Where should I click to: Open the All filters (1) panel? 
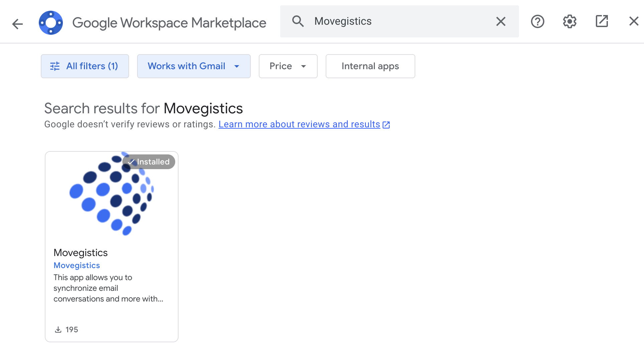click(x=92, y=66)
